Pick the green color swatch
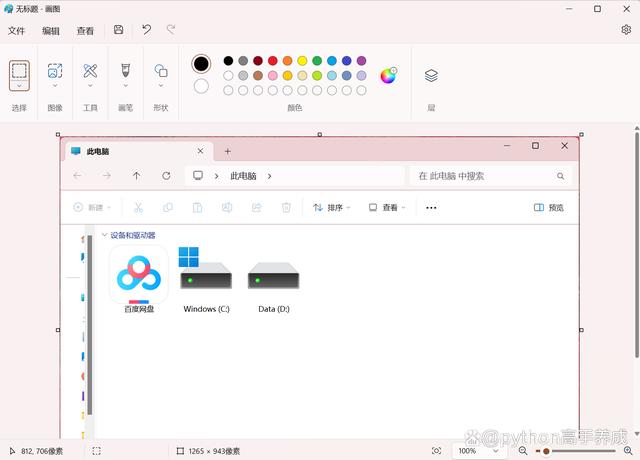This screenshot has width=640, height=460. click(x=317, y=61)
